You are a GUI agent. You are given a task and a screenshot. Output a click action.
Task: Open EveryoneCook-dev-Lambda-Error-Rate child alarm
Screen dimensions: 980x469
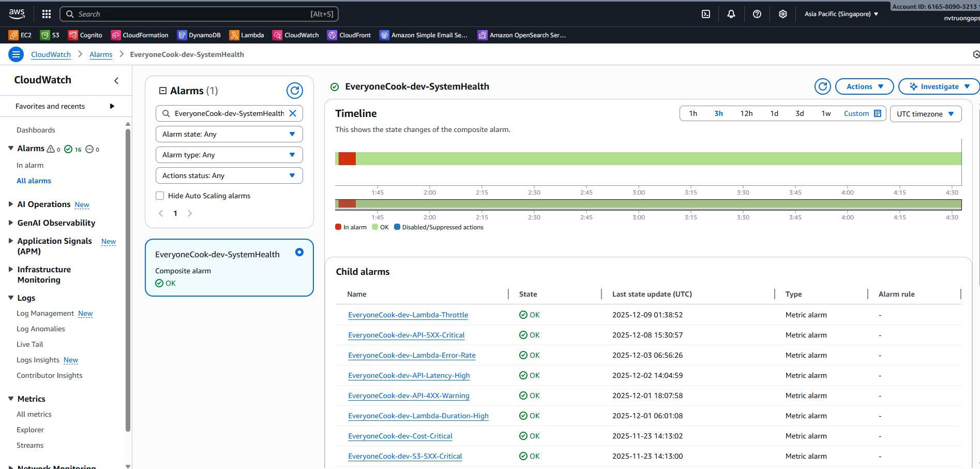coord(412,355)
